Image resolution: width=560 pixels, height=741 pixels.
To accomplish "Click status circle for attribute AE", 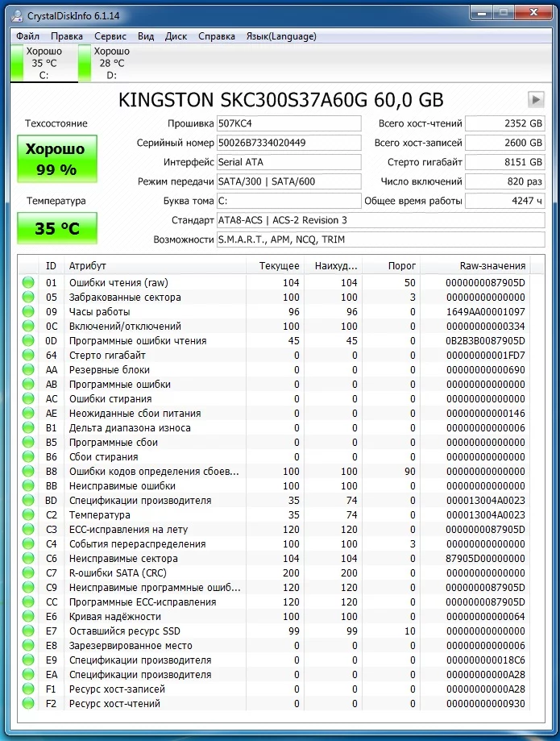I will tap(28, 413).
